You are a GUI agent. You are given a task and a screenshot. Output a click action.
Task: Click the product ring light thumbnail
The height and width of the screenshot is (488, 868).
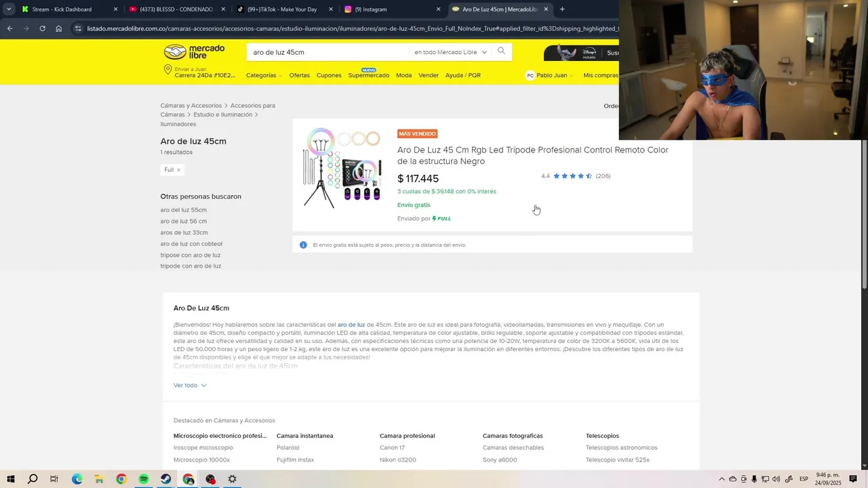tap(342, 167)
